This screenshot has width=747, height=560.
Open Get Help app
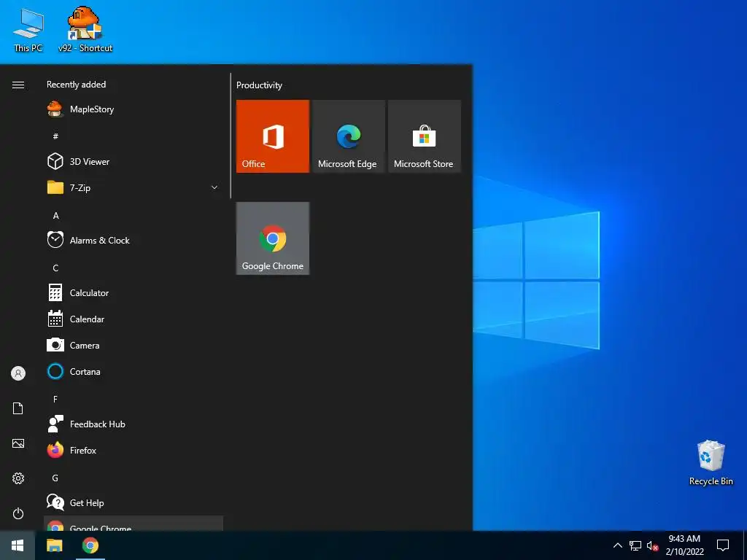[133, 503]
